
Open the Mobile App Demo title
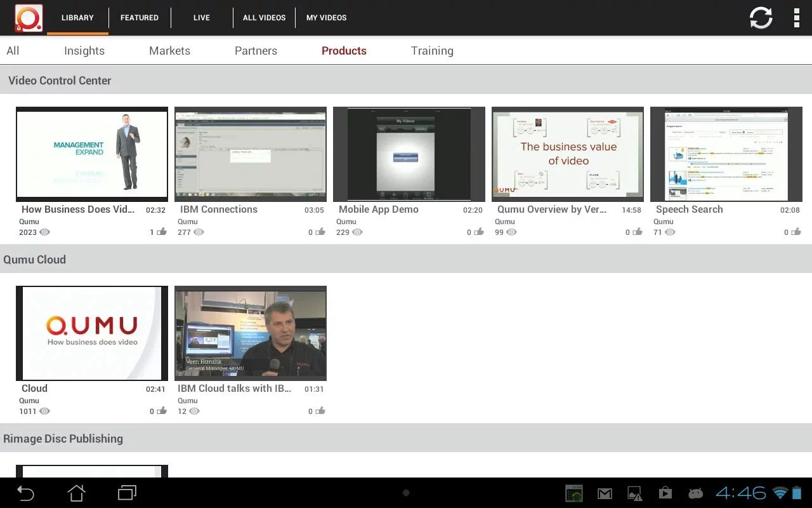point(379,210)
